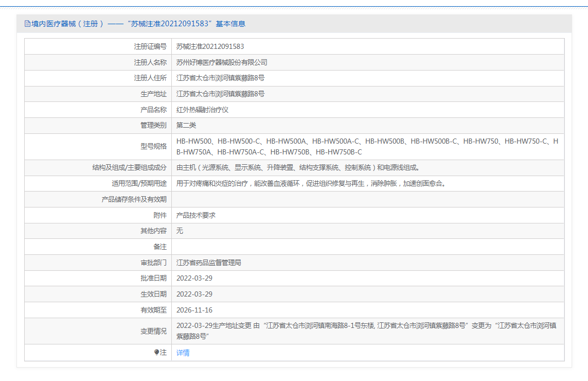
Task: Select registration number 苏械注准20212091583 value cell
Action: coord(210,46)
